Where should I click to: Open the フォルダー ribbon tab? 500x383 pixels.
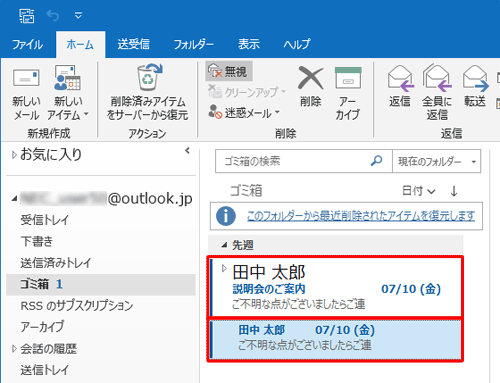point(193,44)
